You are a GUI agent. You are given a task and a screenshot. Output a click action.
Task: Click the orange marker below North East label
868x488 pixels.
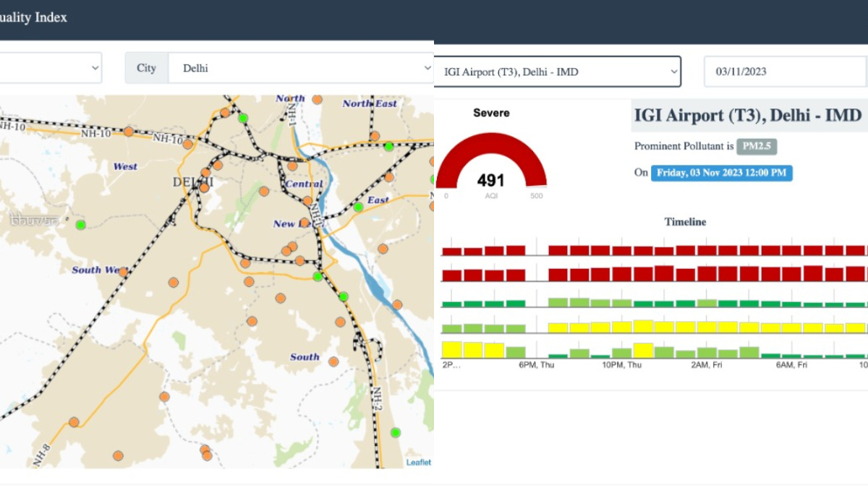coord(375,136)
